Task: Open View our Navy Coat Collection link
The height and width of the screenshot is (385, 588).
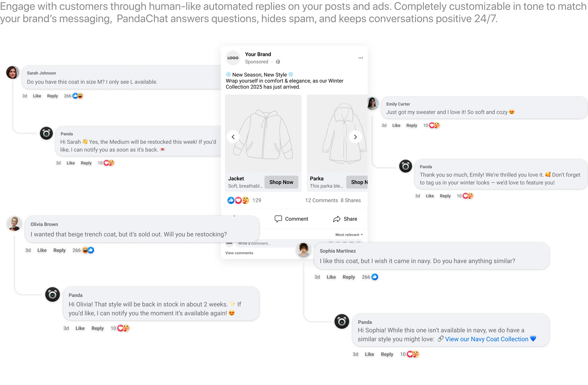Action: pyautogui.click(x=487, y=339)
